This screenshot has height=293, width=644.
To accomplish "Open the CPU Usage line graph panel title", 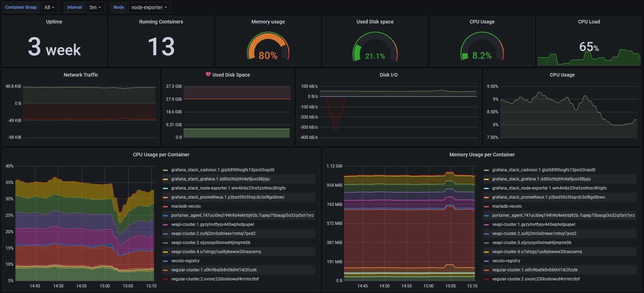I will pos(562,75).
